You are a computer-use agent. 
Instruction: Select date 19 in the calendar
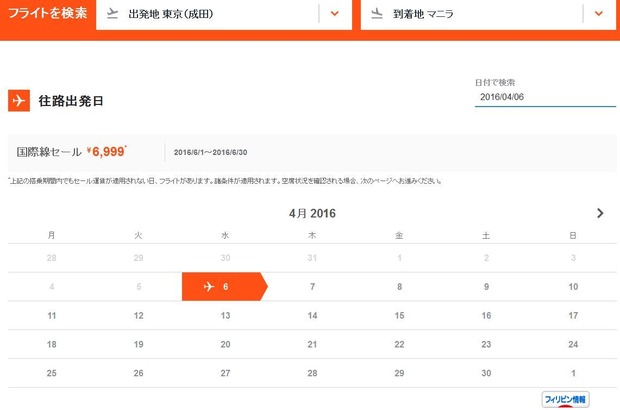tap(138, 344)
